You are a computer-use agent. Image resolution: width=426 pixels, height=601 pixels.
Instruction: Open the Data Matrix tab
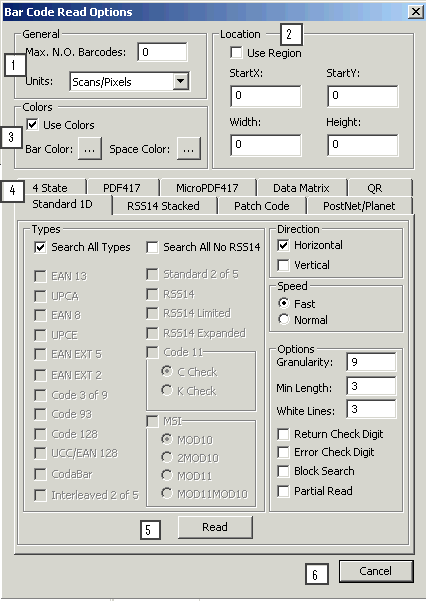[301, 188]
